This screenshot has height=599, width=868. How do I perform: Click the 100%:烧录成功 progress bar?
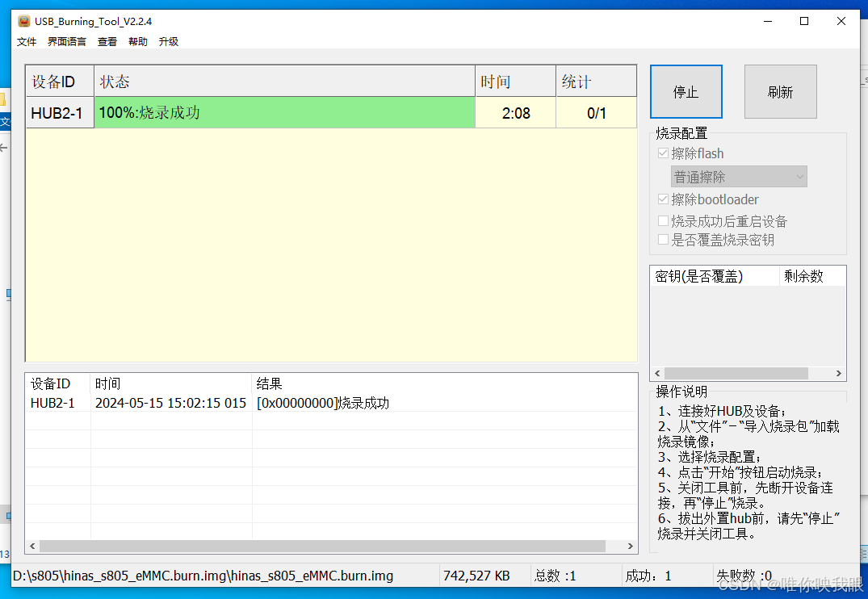pyautogui.click(x=284, y=113)
